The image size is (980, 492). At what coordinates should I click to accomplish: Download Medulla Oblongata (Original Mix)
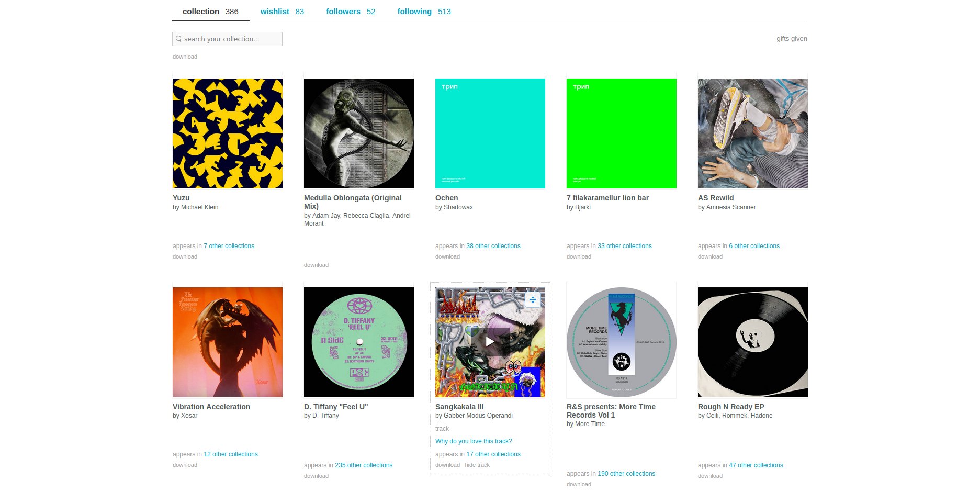pos(317,265)
